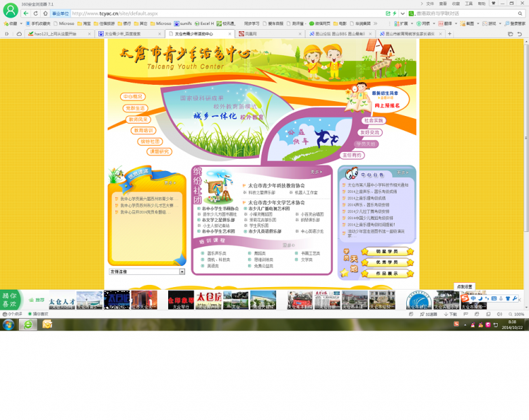Open the 淘宝 bookmark folder
The width and height of the screenshot is (529, 420).
[84, 24]
